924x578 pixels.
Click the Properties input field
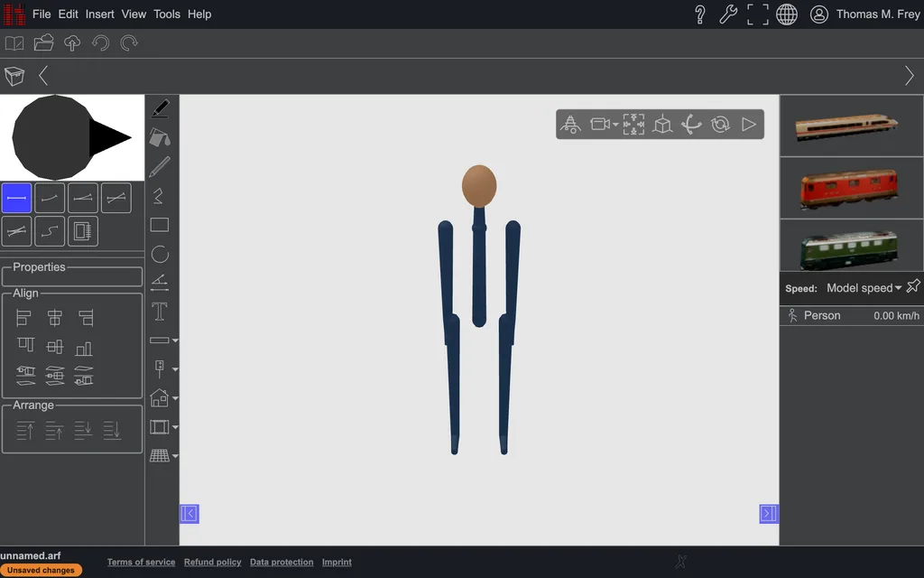[x=72, y=278]
